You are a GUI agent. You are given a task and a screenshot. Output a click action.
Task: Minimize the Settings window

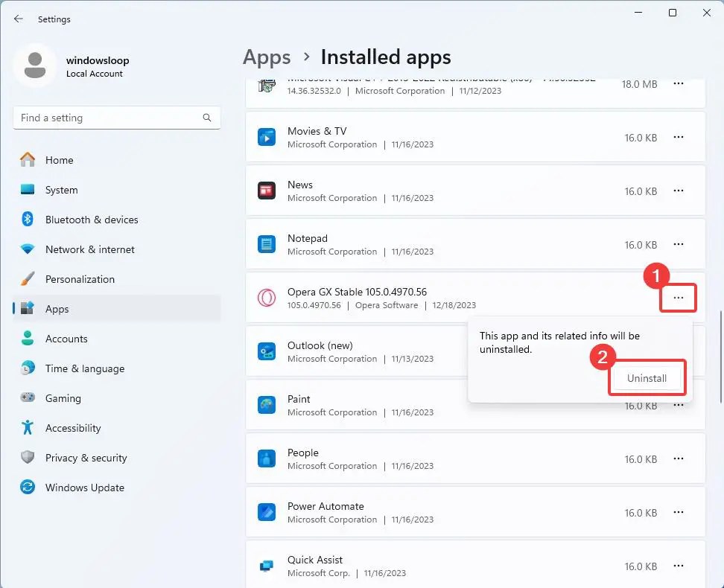coord(638,13)
